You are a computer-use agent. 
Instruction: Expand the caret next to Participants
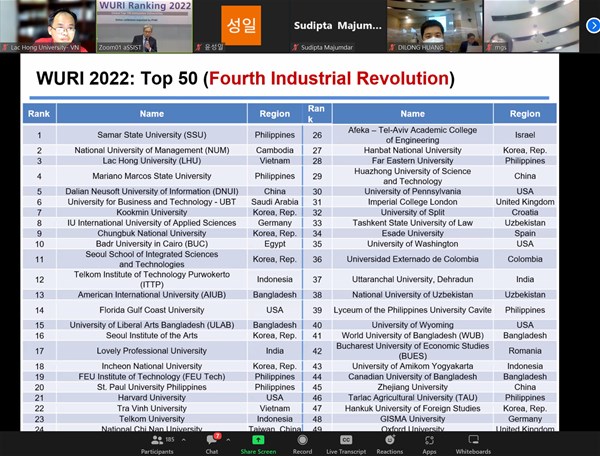pyautogui.click(x=183, y=438)
